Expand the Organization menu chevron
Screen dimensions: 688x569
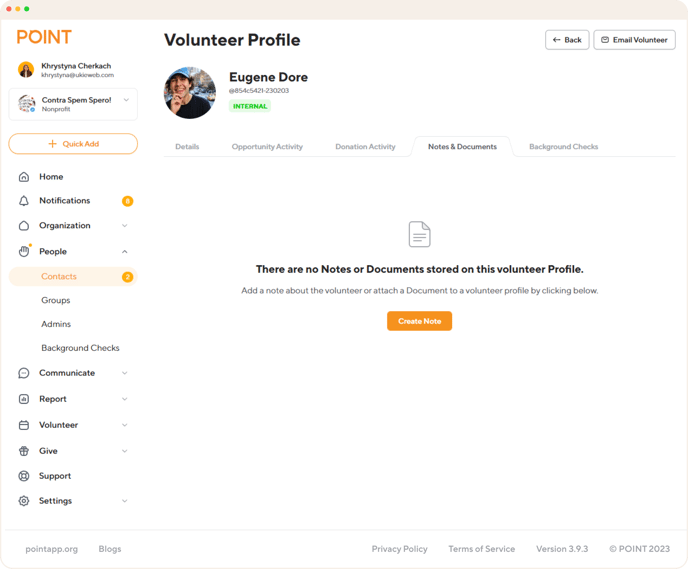point(125,225)
